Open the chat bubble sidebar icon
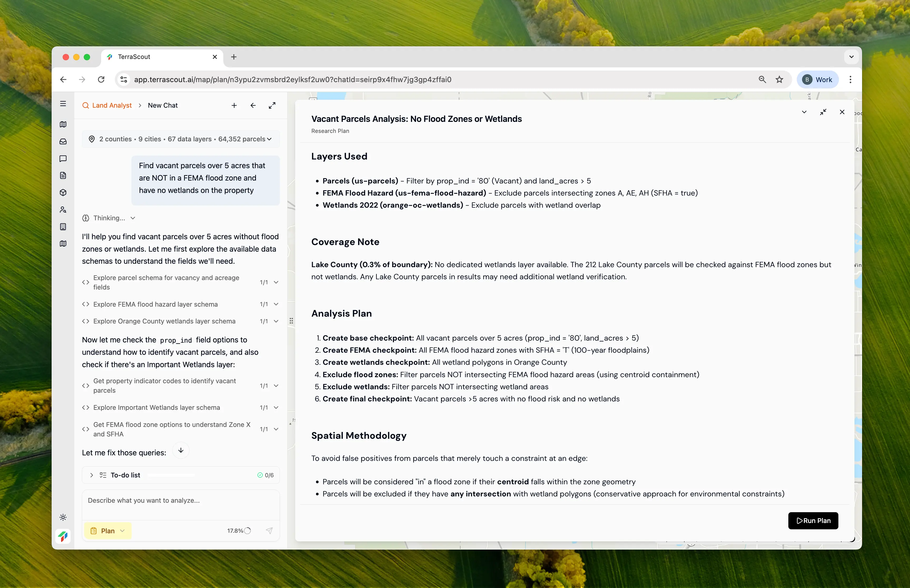Screen dimensions: 910x588 pos(63,158)
